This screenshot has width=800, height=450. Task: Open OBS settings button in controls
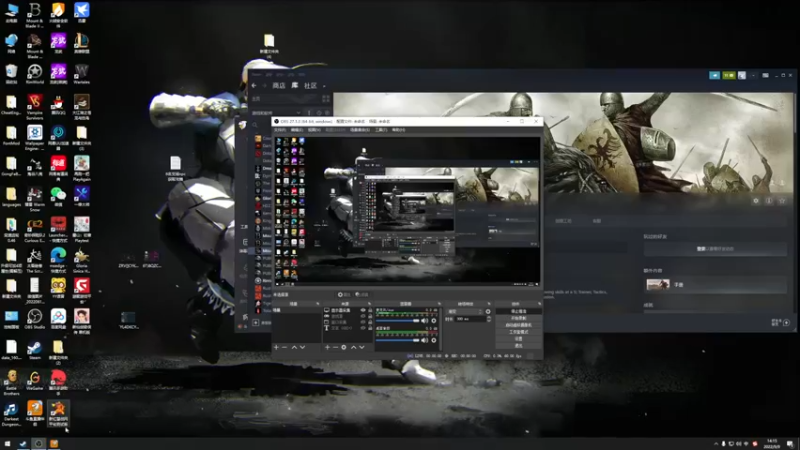pyautogui.click(x=518, y=339)
